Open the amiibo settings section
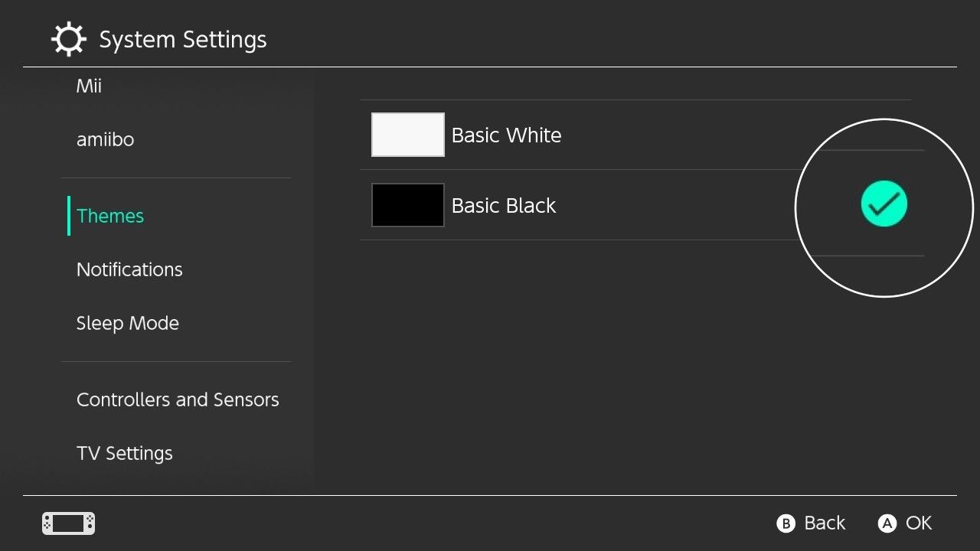 point(105,140)
